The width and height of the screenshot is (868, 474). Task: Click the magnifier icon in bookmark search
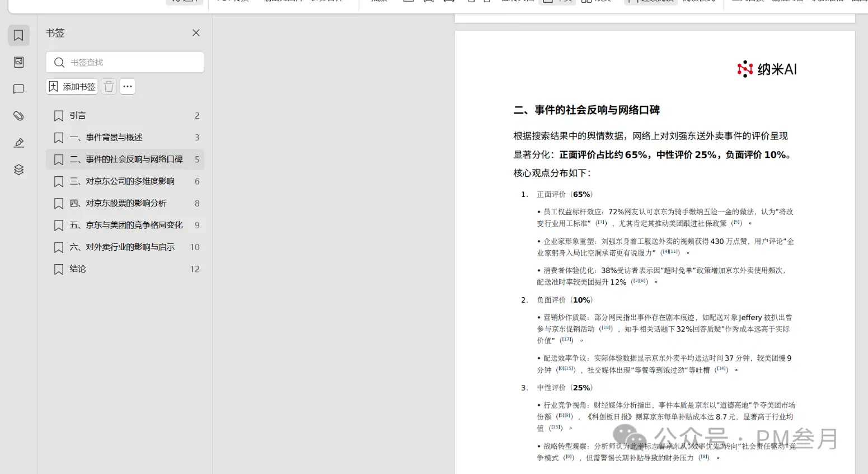[59, 62]
